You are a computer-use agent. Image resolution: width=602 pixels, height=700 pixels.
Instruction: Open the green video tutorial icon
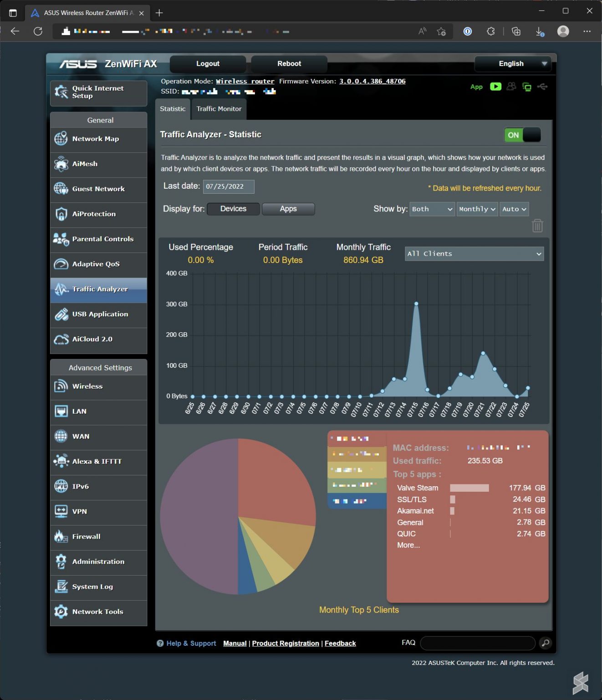495,87
